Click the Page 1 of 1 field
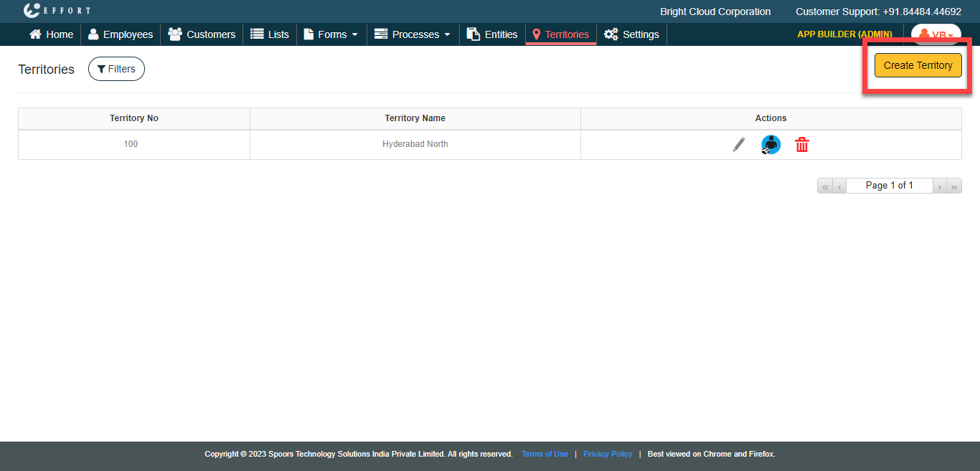The image size is (980, 471). tap(889, 186)
